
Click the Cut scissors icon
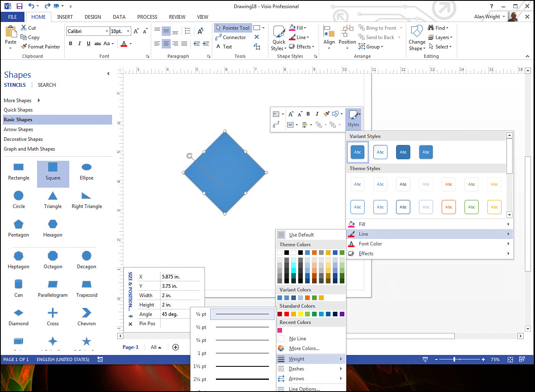click(x=24, y=28)
